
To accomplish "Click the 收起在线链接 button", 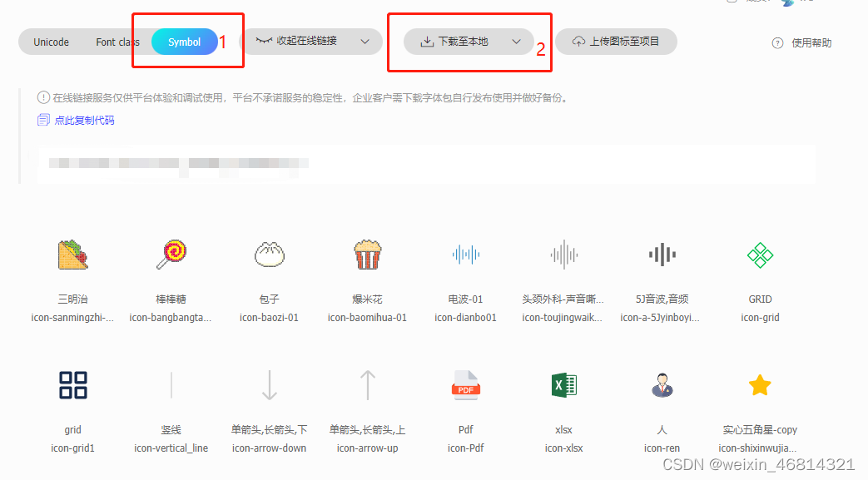I will [x=310, y=42].
